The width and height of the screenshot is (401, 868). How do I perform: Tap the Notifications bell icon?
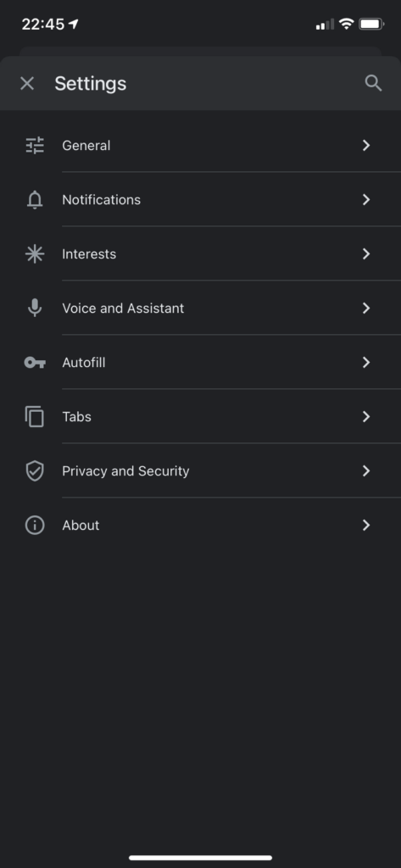[35, 199]
